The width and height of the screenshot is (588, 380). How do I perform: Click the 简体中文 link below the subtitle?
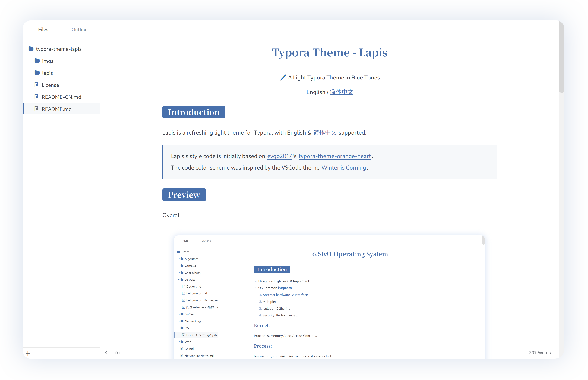coord(341,92)
